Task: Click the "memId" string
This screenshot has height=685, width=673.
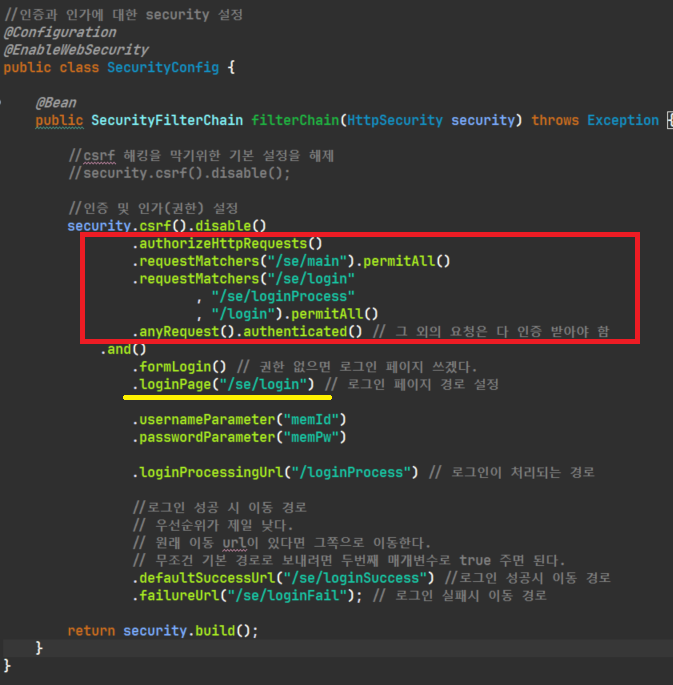Action: click(311, 419)
